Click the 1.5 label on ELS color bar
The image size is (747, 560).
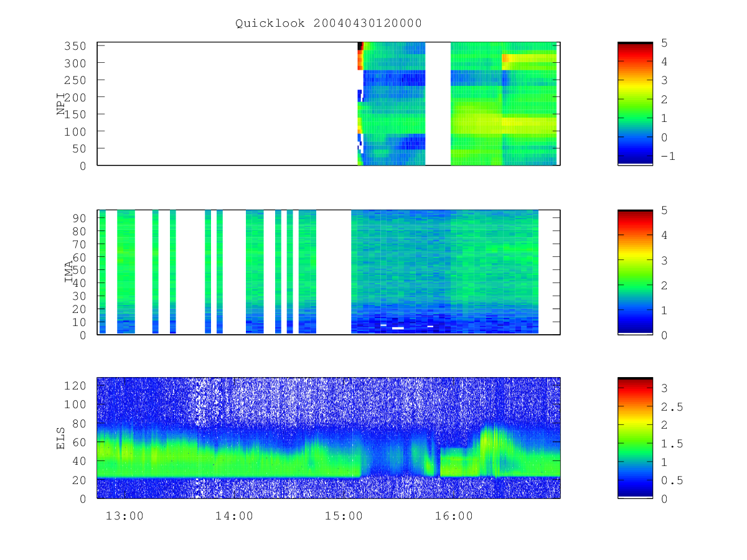point(672,444)
